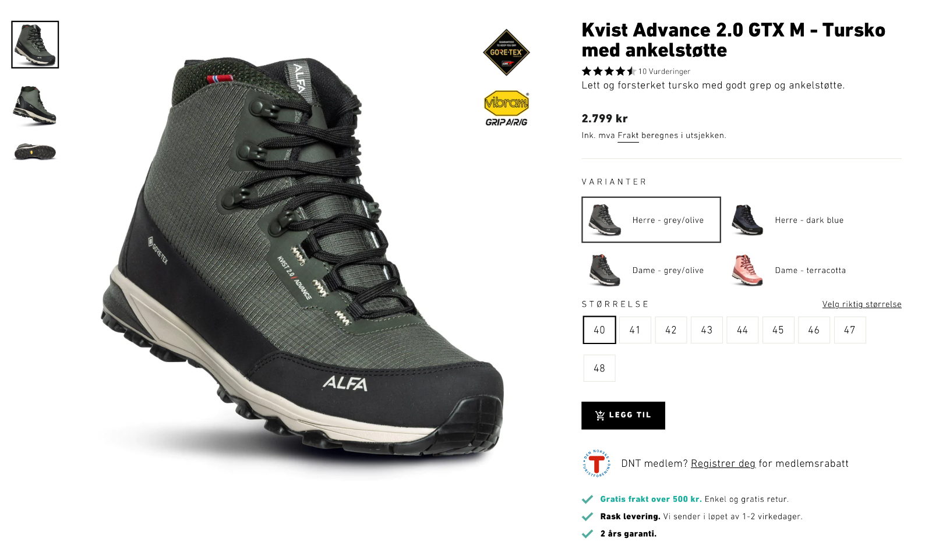Follow the Registrer deg link
This screenshot has height=560, width=932.
click(723, 463)
